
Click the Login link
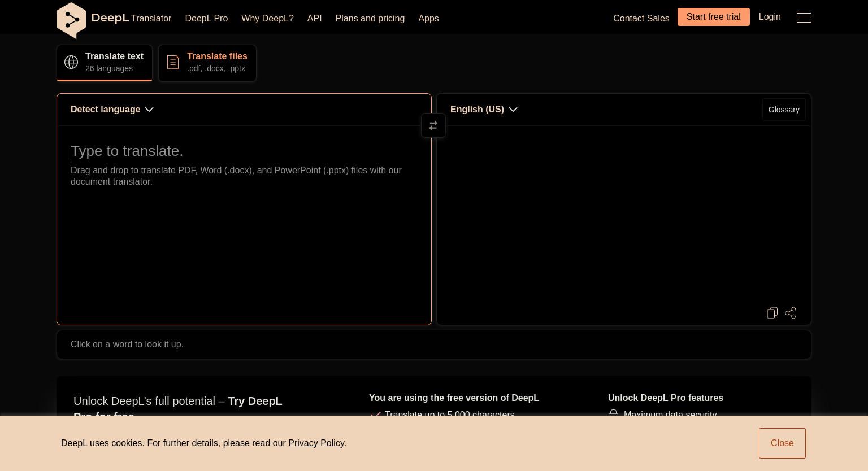(x=770, y=17)
